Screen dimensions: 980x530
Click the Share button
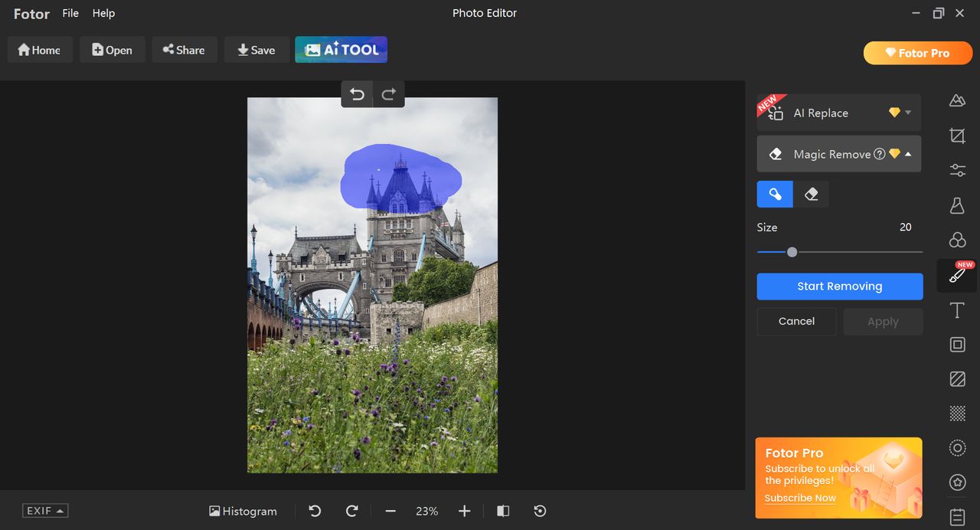pyautogui.click(x=185, y=50)
